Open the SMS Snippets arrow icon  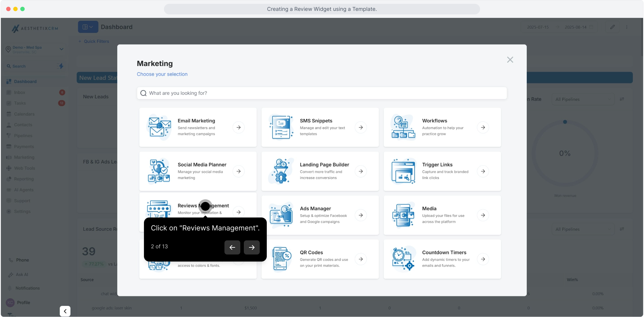pyautogui.click(x=361, y=127)
